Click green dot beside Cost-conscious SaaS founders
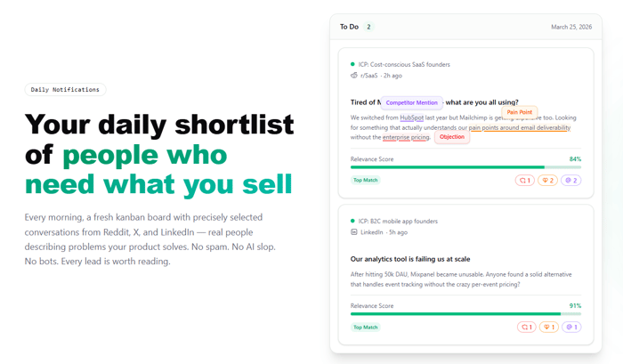The width and height of the screenshot is (623, 364). coord(352,64)
